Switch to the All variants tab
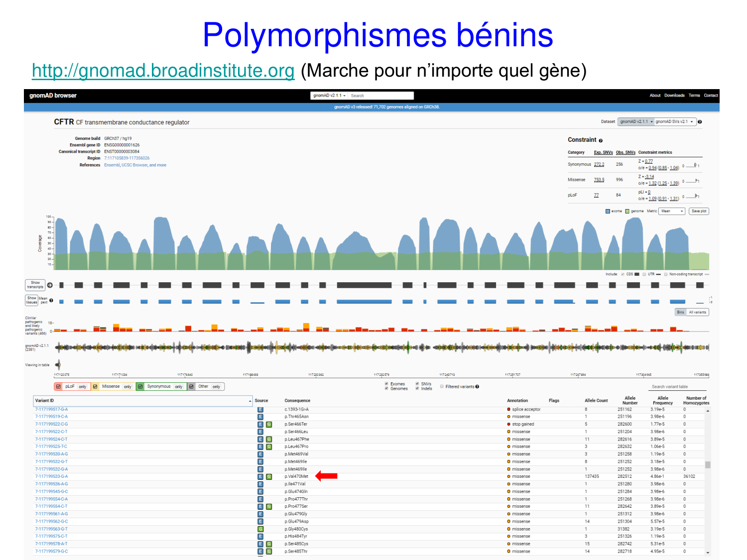Viewport: 747px width, 560px height. click(x=697, y=312)
